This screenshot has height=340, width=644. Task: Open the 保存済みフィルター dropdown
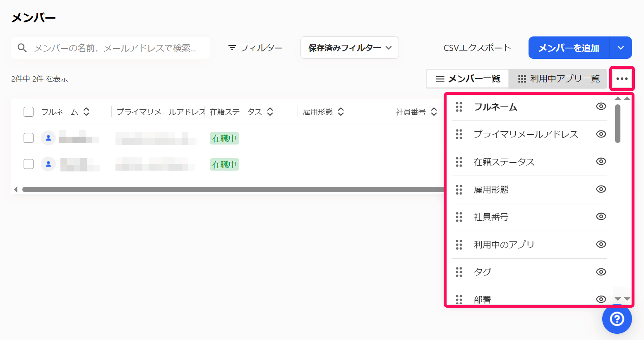350,48
